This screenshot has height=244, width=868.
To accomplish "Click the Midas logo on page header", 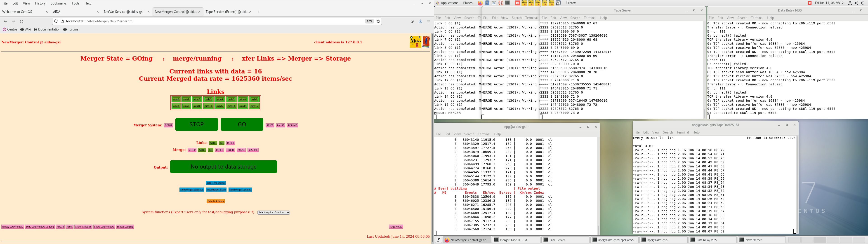I will [x=415, y=42].
